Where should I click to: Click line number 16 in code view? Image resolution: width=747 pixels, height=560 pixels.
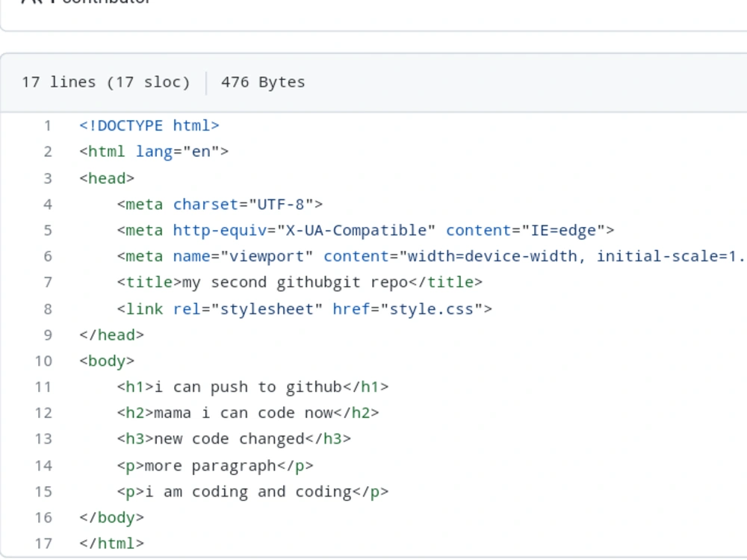point(43,517)
